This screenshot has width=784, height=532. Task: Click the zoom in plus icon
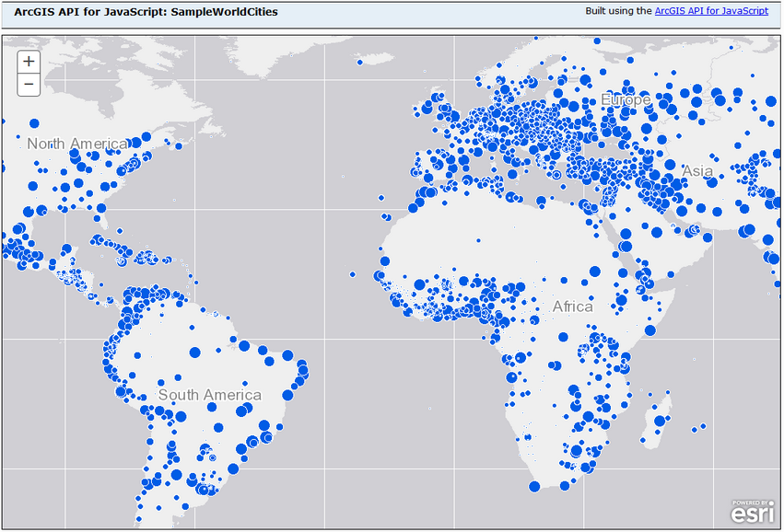click(x=29, y=61)
